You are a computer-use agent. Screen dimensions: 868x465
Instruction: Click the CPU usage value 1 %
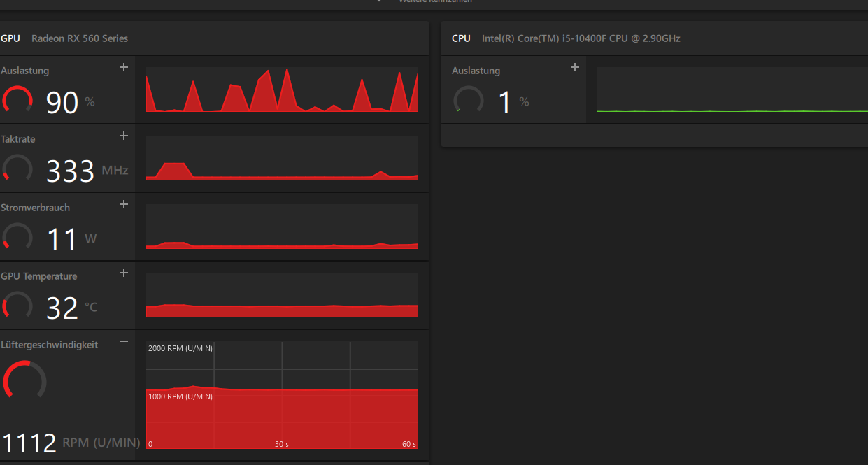pos(513,103)
